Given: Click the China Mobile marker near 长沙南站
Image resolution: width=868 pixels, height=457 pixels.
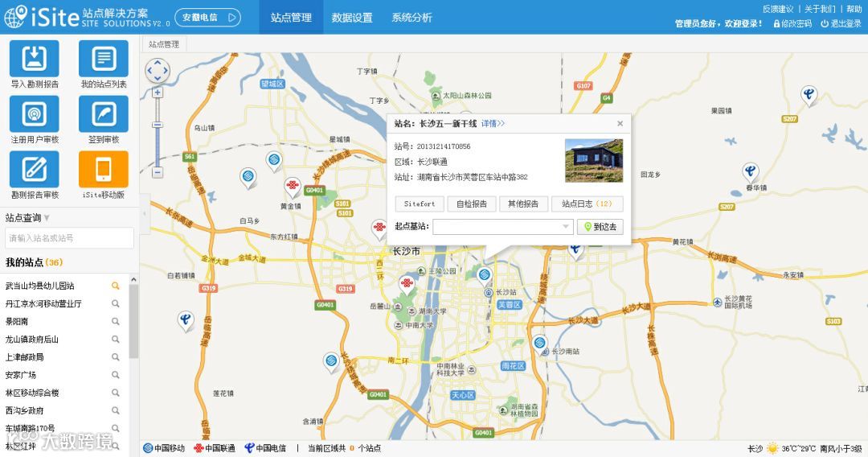Looking at the screenshot, I should (x=540, y=344).
